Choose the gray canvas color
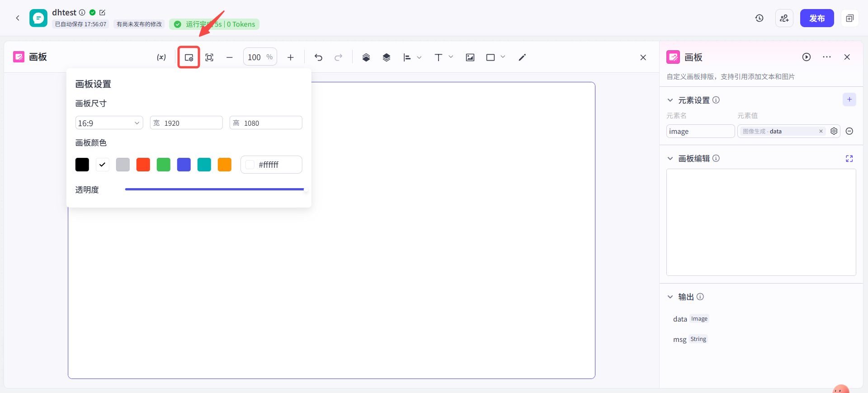 (x=123, y=165)
